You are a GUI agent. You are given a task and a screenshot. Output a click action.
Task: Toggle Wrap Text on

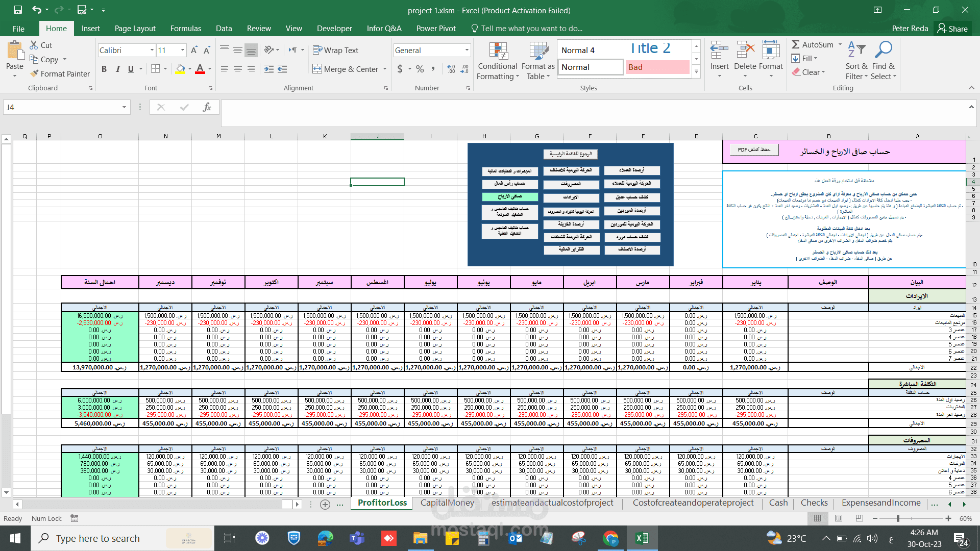pos(335,50)
